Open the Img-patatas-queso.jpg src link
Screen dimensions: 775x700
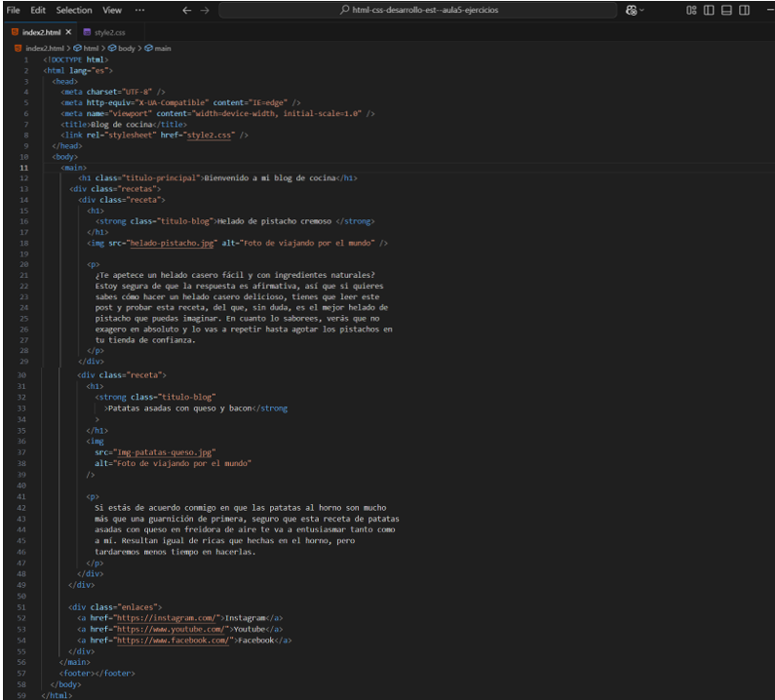coord(165,452)
